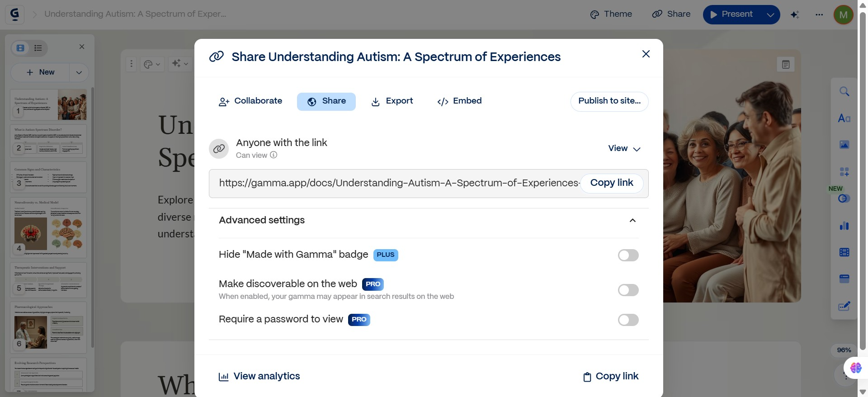Toggle Hide "Made with Gamma" badge switch
The image size is (868, 397).
pos(628,255)
